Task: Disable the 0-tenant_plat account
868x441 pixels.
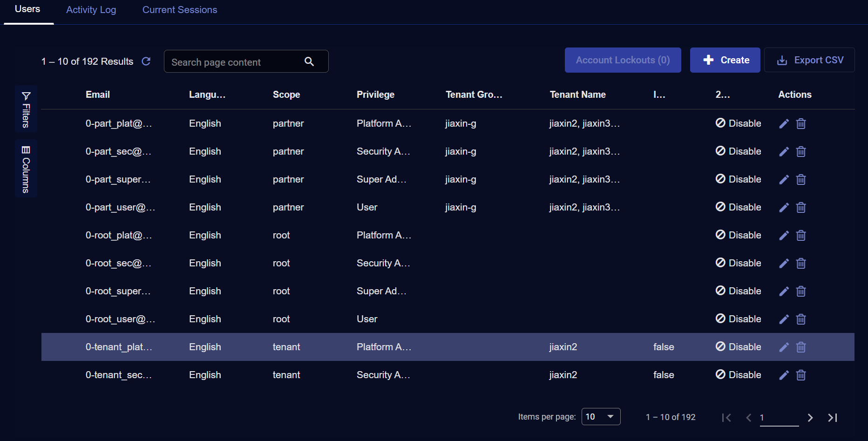Action: [738, 347]
